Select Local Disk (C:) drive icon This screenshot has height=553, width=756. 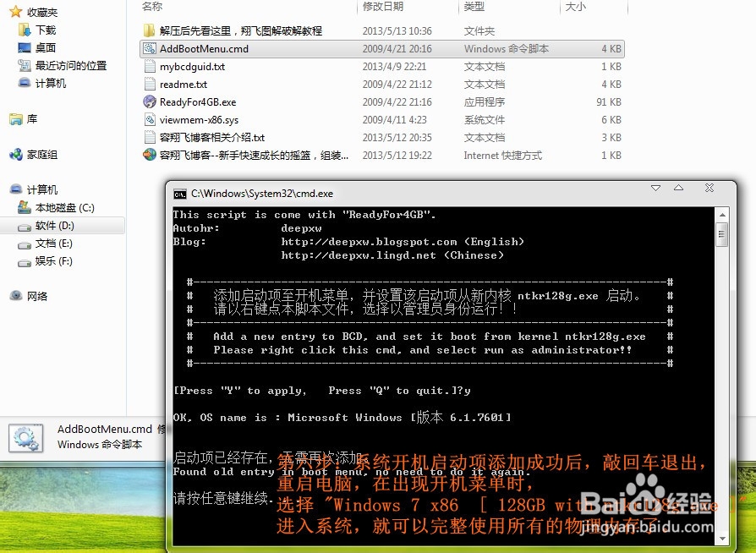click(x=25, y=207)
